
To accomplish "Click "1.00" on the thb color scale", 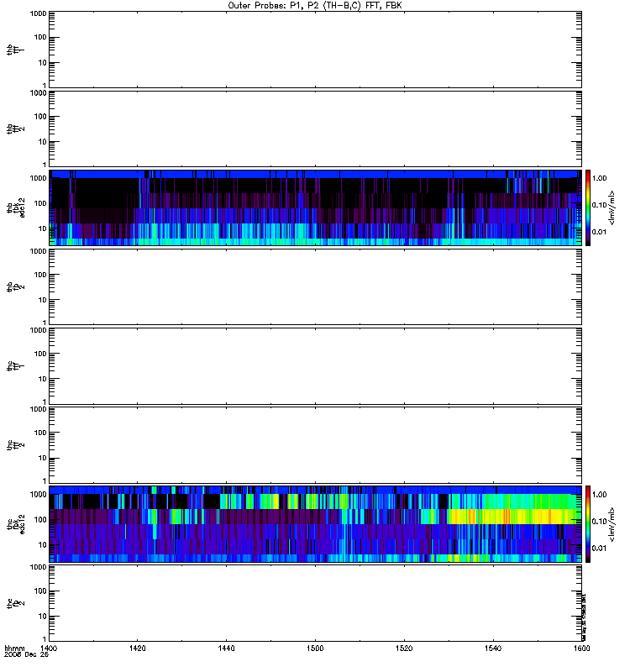I will point(599,178).
